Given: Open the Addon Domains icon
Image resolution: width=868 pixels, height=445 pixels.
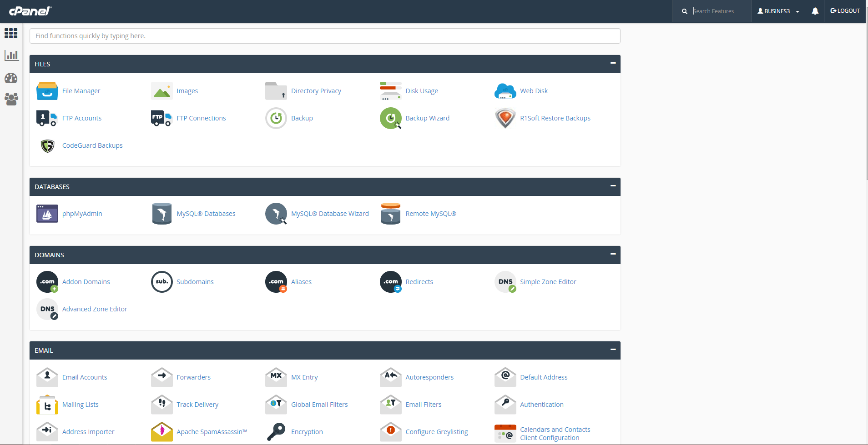Looking at the screenshot, I should 47,282.
